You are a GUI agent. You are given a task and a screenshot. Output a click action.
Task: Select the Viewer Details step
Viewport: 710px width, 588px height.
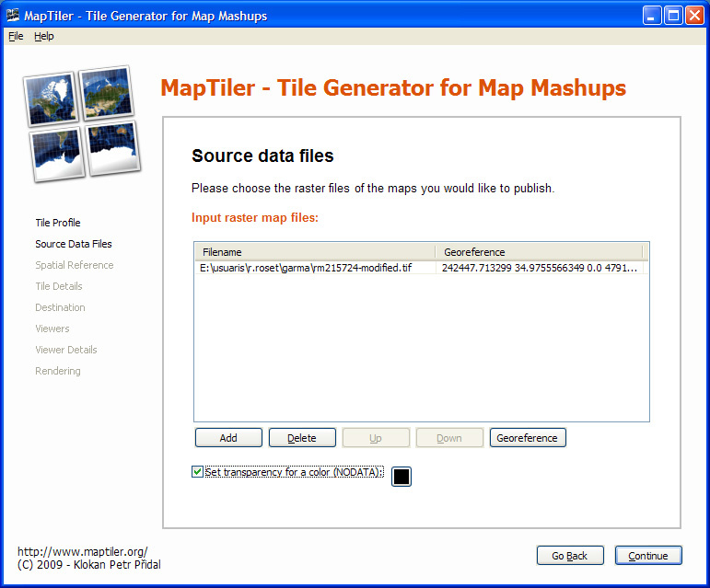66,350
